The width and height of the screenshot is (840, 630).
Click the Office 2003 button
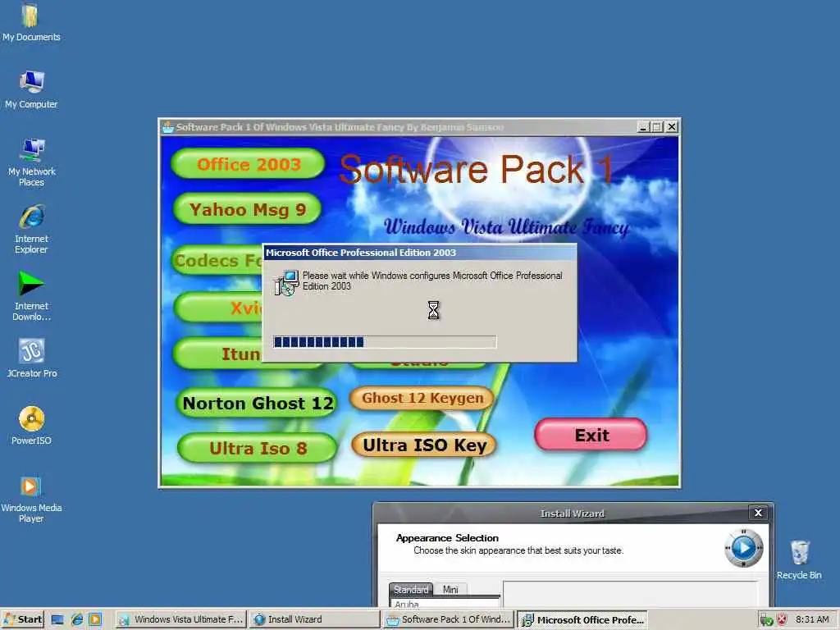248,164
